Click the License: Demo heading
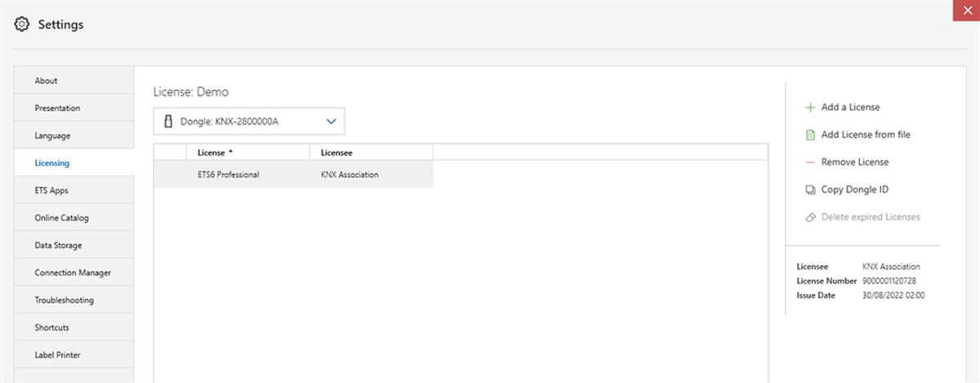980x383 pixels. point(191,91)
